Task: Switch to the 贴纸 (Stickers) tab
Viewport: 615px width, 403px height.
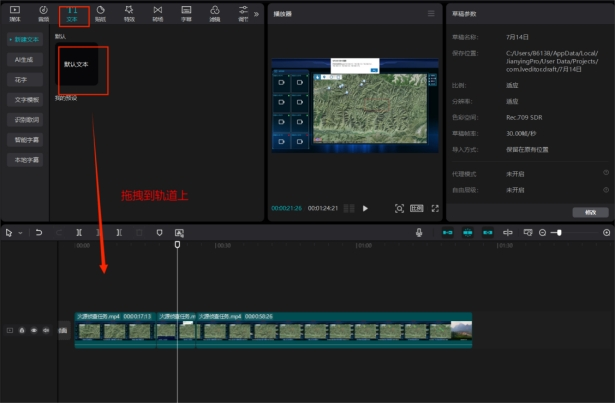Action: click(x=100, y=12)
